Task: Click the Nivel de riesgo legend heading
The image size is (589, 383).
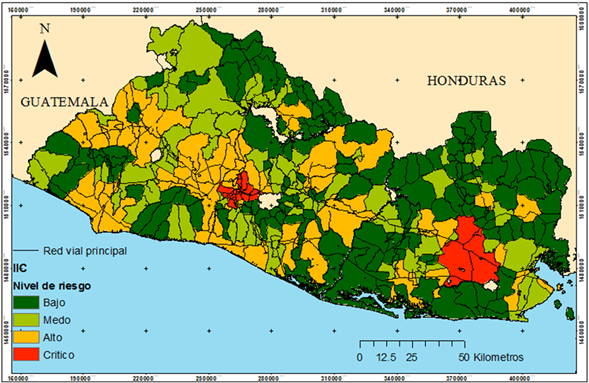Action: [x=52, y=286]
